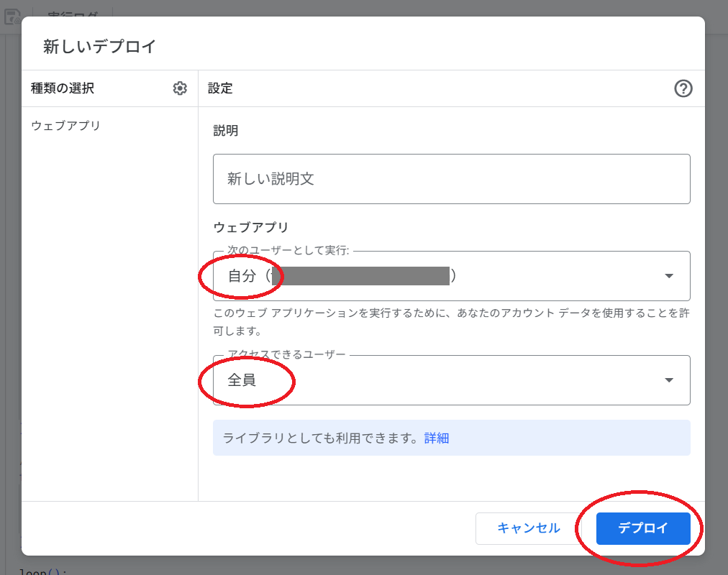The width and height of the screenshot is (728, 575).
Task: Click the gear icon beside 種類の選択
Action: (x=180, y=88)
